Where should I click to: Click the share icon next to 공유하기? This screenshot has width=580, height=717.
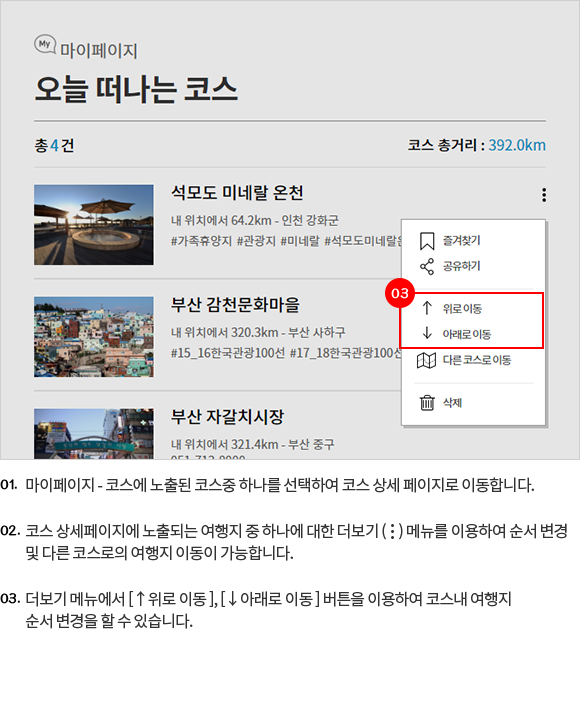click(427, 267)
